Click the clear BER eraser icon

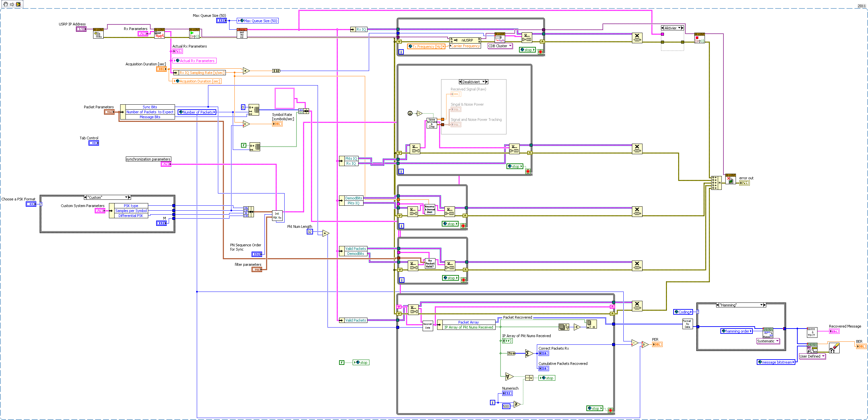pyautogui.click(x=834, y=348)
